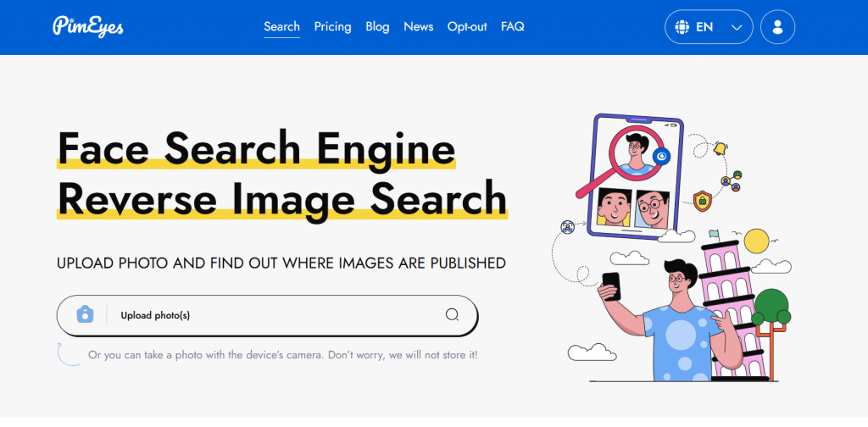The image size is (868, 427).
Task: Click the Reverse Image Search heading
Action: pyautogui.click(x=282, y=198)
